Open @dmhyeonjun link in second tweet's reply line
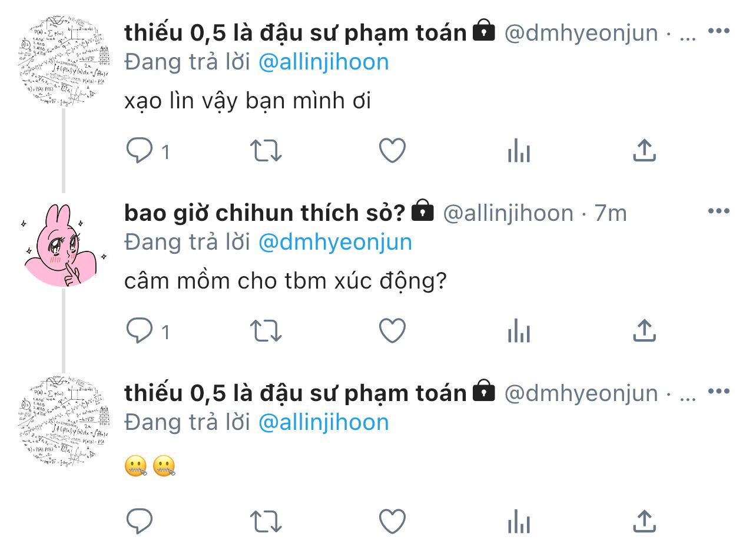756x540 pixels. 335,242
